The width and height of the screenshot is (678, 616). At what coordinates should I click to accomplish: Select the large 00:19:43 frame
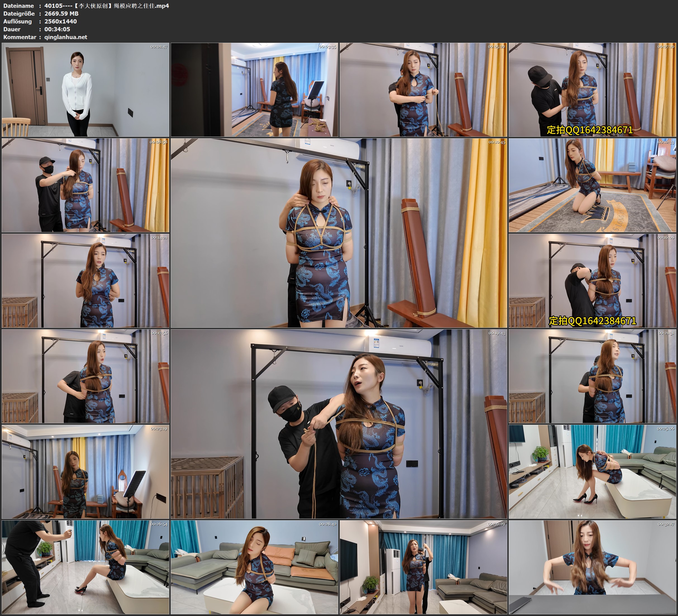(x=339, y=424)
